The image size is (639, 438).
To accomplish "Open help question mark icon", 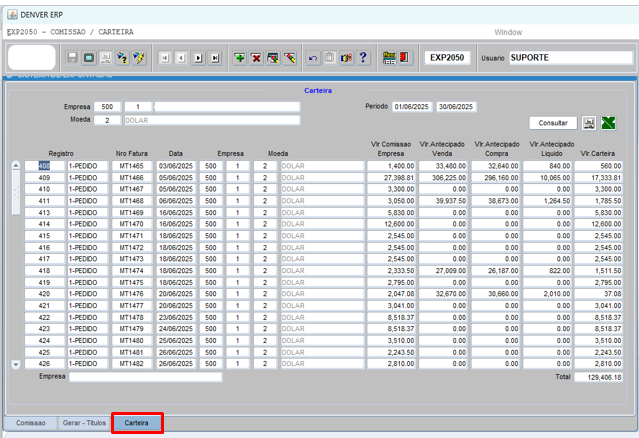I will point(362,59).
